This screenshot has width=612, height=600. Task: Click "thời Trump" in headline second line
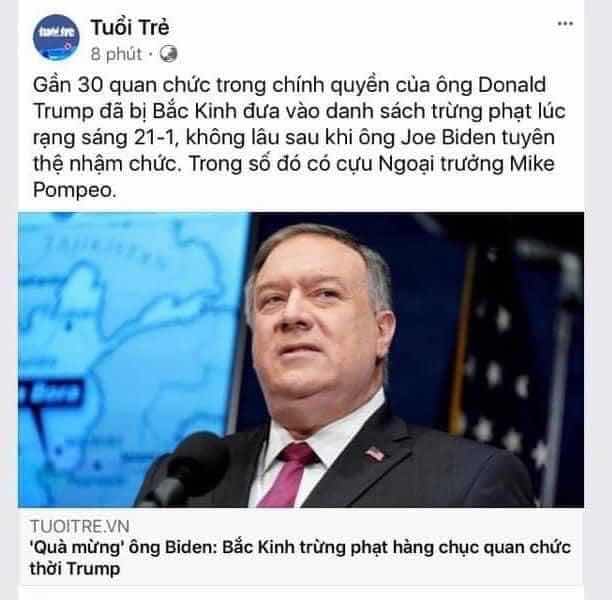coord(75,568)
